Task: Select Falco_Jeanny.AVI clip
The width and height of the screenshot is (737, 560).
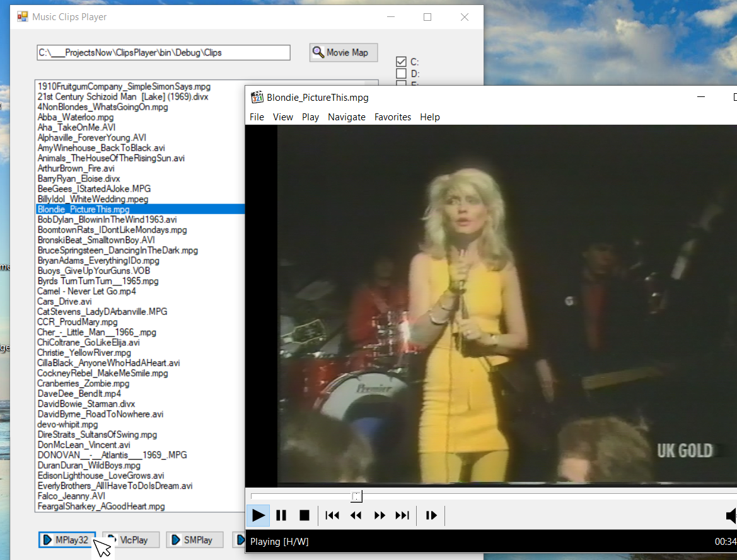Action: tap(71, 496)
